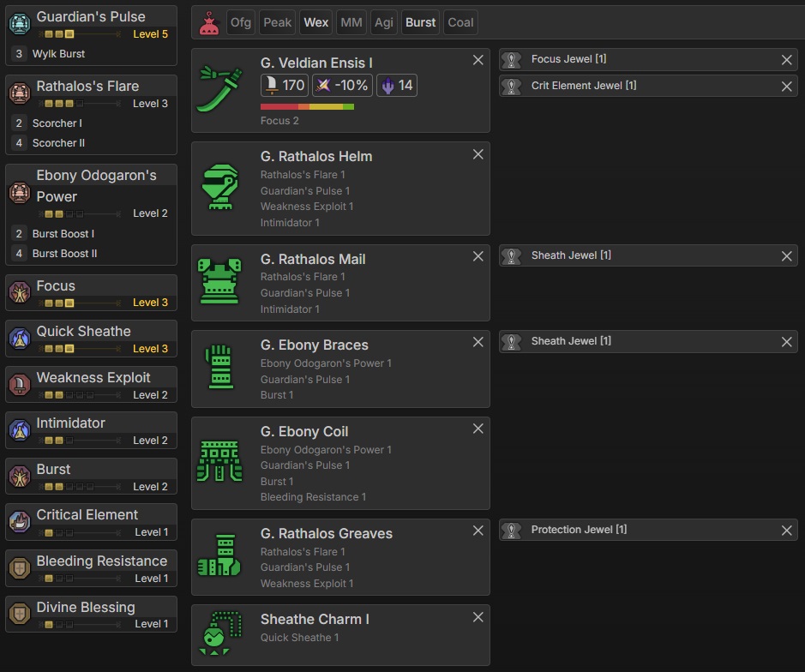Remove the Protection Jewel decoration
Viewport: 805px width, 672px height.
(x=786, y=531)
